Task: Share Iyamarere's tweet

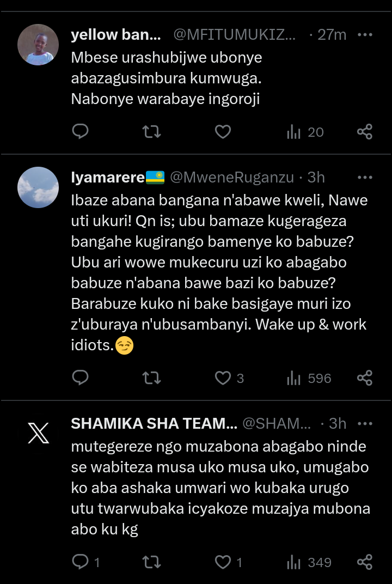Action: tap(364, 378)
